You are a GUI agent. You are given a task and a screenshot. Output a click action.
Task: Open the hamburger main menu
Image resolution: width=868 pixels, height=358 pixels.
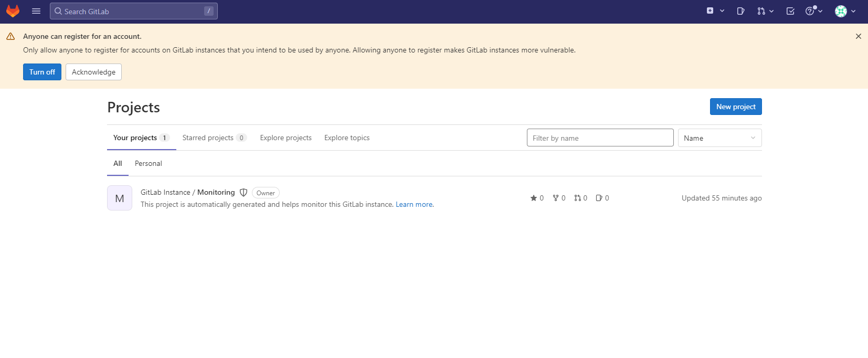(36, 11)
